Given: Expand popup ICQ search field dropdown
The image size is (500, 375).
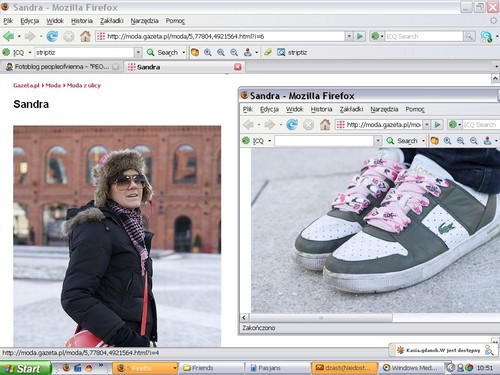Looking at the screenshot, I should (x=378, y=141).
